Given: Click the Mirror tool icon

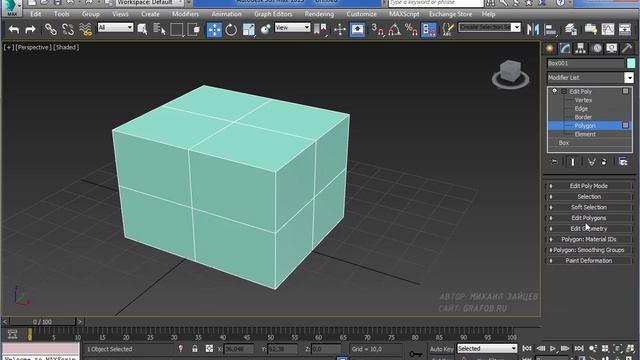Looking at the screenshot, I should click(533, 29).
